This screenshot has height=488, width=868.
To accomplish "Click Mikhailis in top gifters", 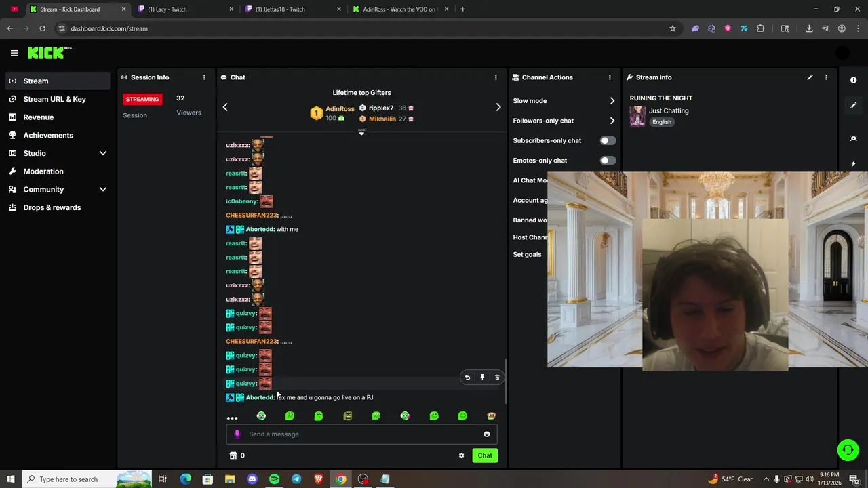I will [382, 119].
